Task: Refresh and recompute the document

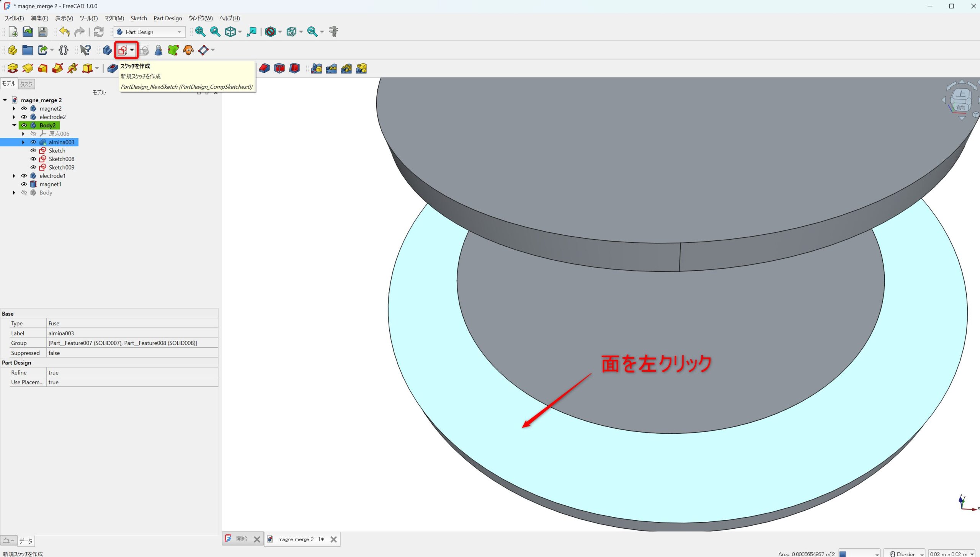Action: [99, 32]
